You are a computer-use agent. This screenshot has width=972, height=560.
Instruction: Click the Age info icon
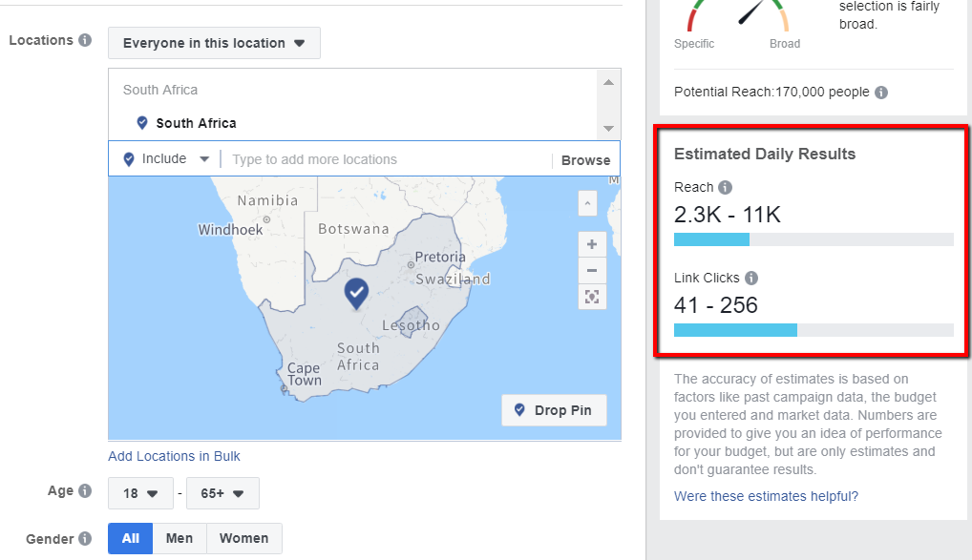click(85, 491)
